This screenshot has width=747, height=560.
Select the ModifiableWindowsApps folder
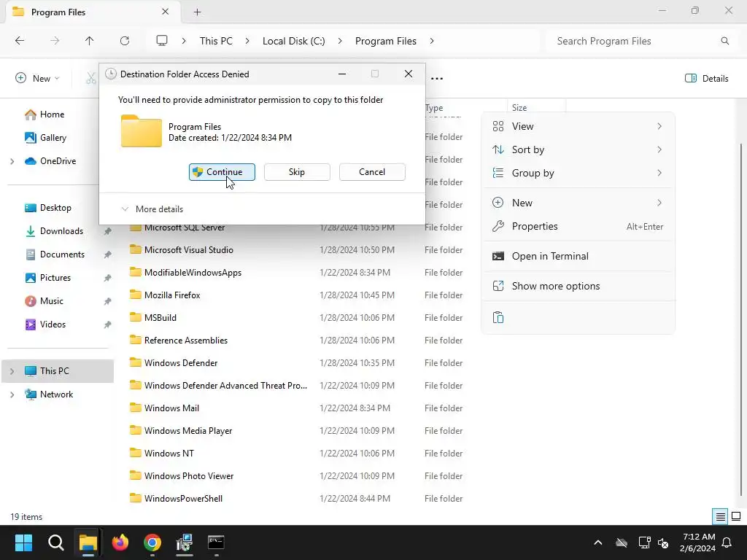point(193,273)
